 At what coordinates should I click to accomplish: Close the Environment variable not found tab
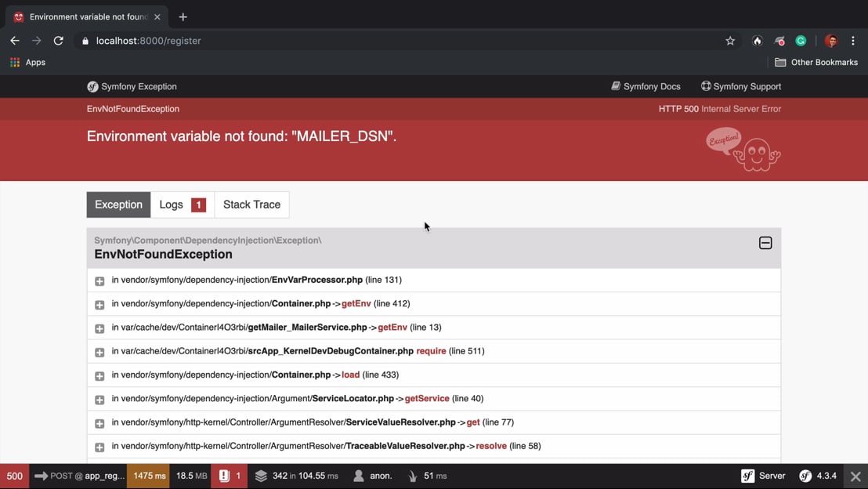pos(157,16)
